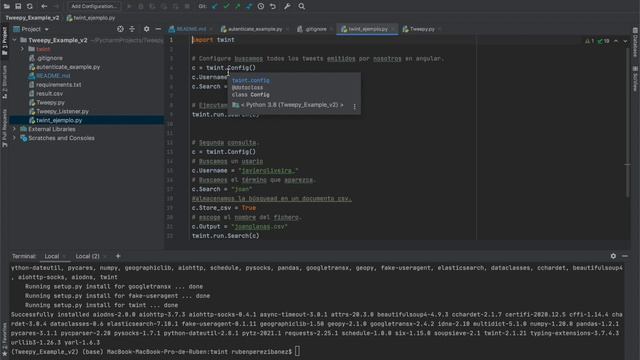The image size is (640, 360).
Task: Switch to README.md editor tab
Action: tap(191, 29)
